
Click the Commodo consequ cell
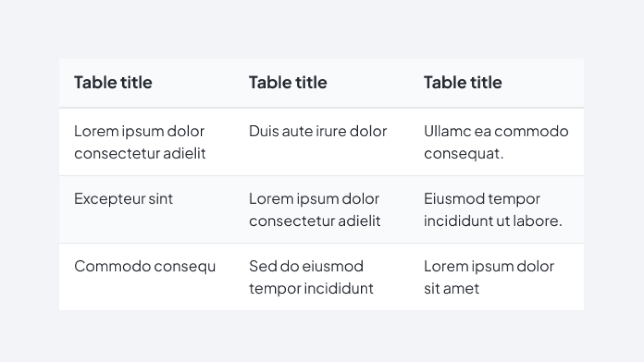145,266
